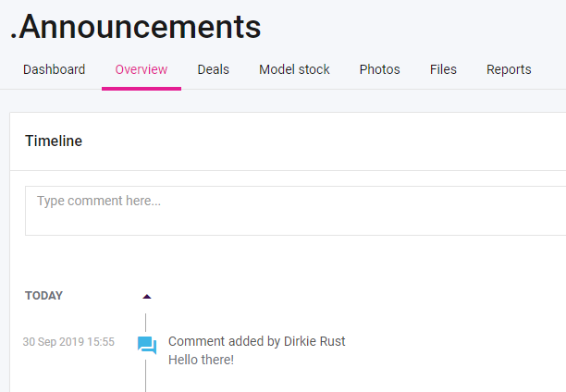The image size is (566, 392).
Task: Focus the 'Type comment here...' input box
Action: [x=294, y=211]
